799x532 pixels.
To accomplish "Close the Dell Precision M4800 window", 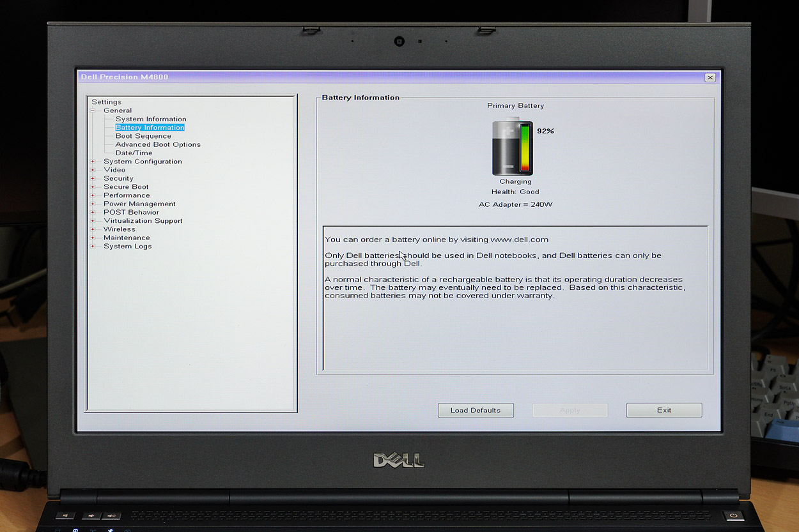I will pos(710,77).
